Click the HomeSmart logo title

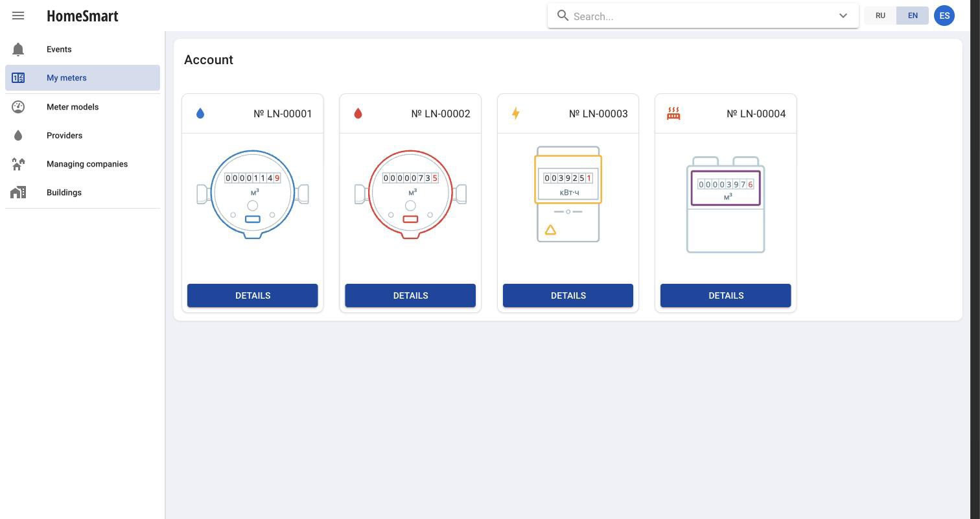[x=82, y=16]
